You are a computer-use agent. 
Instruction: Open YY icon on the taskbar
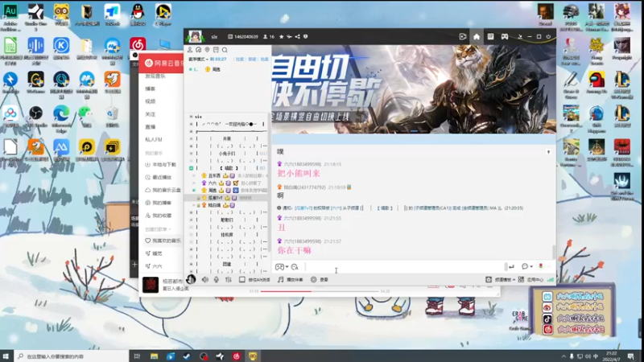pos(253,356)
